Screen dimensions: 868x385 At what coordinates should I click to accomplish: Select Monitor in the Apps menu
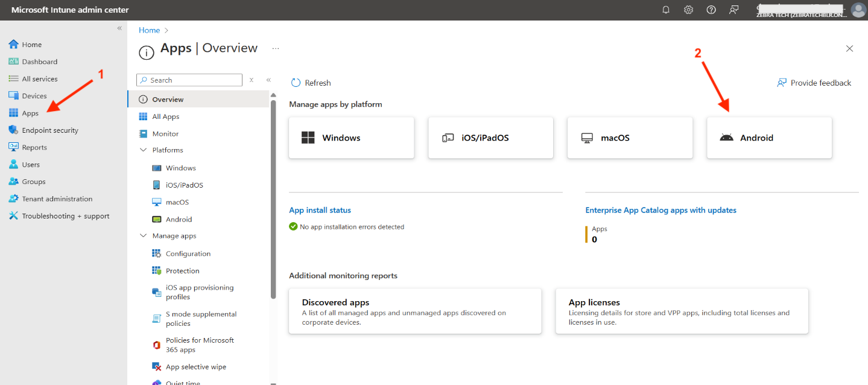tap(165, 133)
